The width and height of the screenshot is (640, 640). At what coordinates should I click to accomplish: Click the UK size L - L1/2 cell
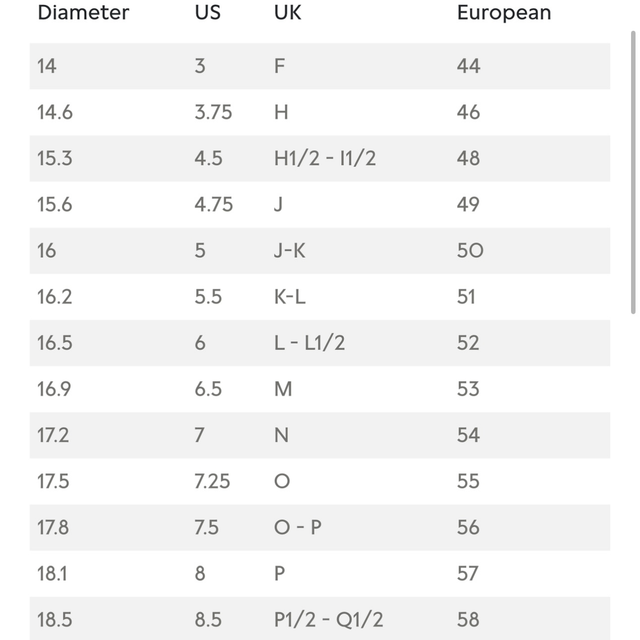[x=309, y=343]
